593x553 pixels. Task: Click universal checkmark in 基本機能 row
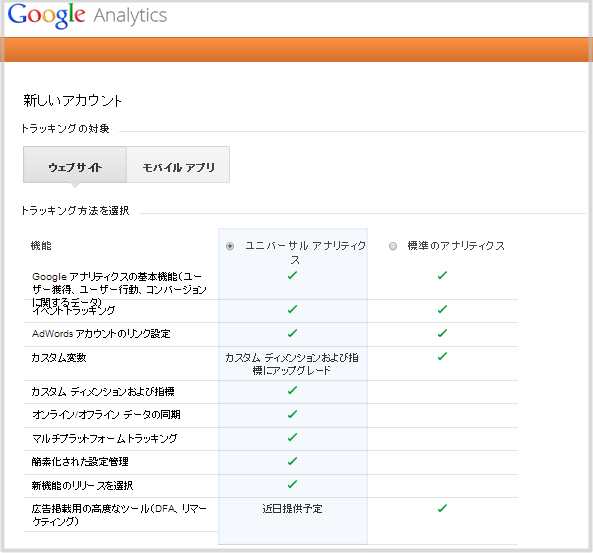click(292, 275)
